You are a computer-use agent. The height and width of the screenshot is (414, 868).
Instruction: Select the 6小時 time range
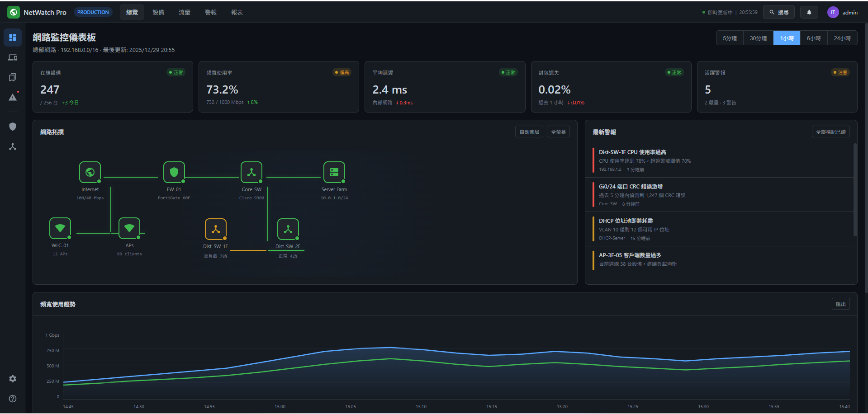[813, 38]
